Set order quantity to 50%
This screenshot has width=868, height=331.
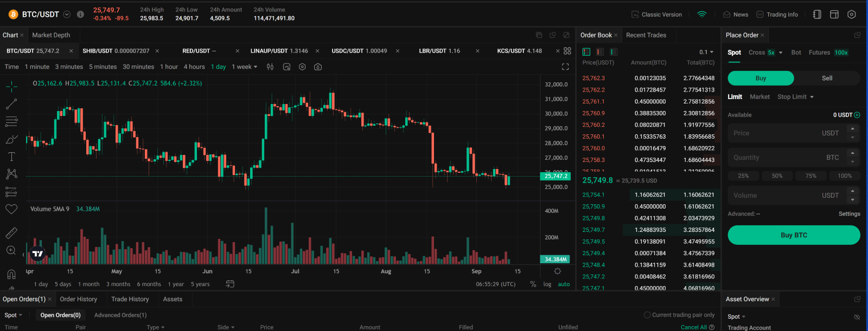[777, 176]
